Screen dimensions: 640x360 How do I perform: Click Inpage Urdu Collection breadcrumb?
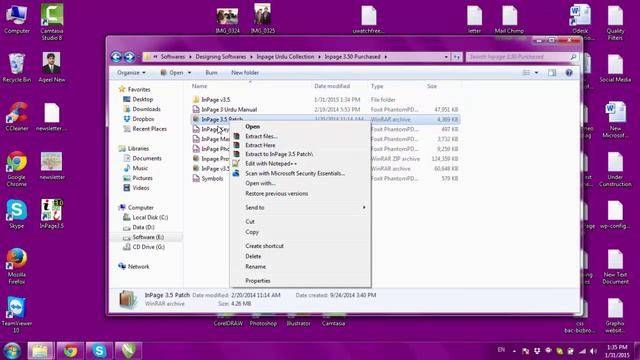(285, 57)
